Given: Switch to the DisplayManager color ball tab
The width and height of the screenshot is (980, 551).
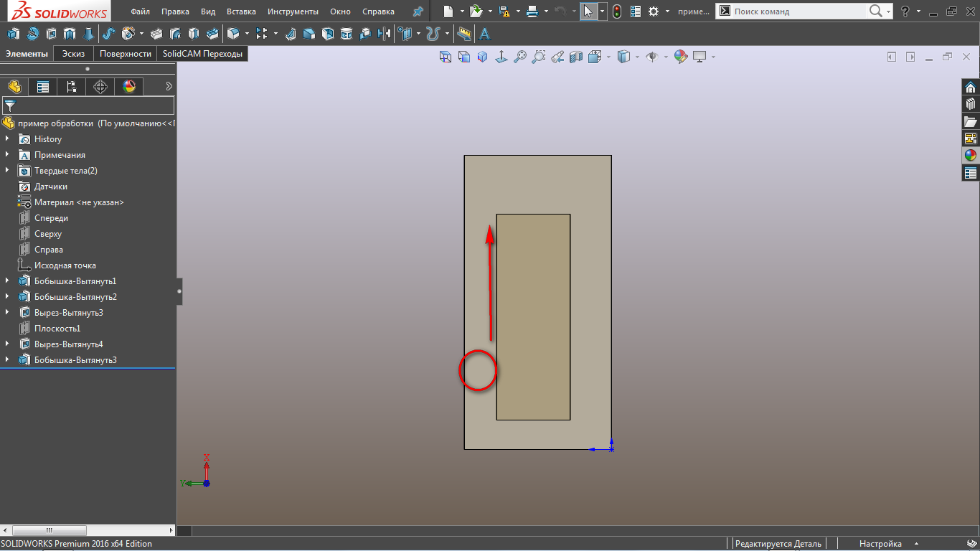Looking at the screenshot, I should click(x=129, y=87).
